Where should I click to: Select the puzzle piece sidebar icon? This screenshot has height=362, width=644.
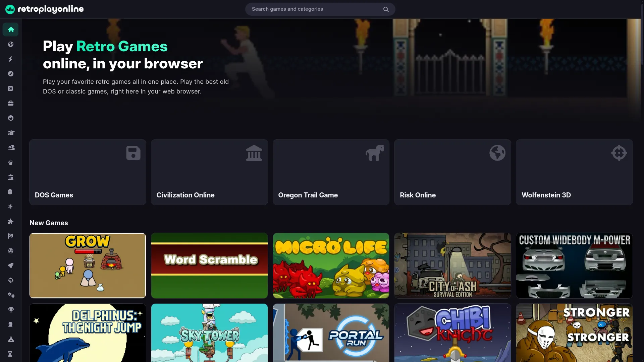(x=11, y=221)
